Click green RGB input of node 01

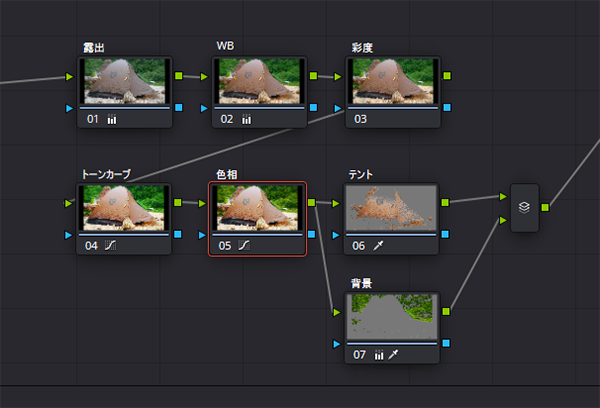(x=69, y=77)
